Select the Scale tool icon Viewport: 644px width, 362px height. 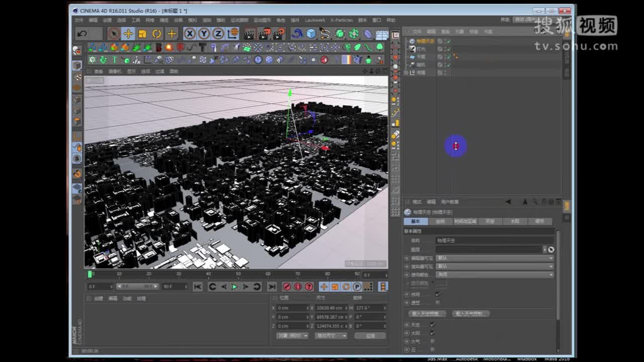142,34
